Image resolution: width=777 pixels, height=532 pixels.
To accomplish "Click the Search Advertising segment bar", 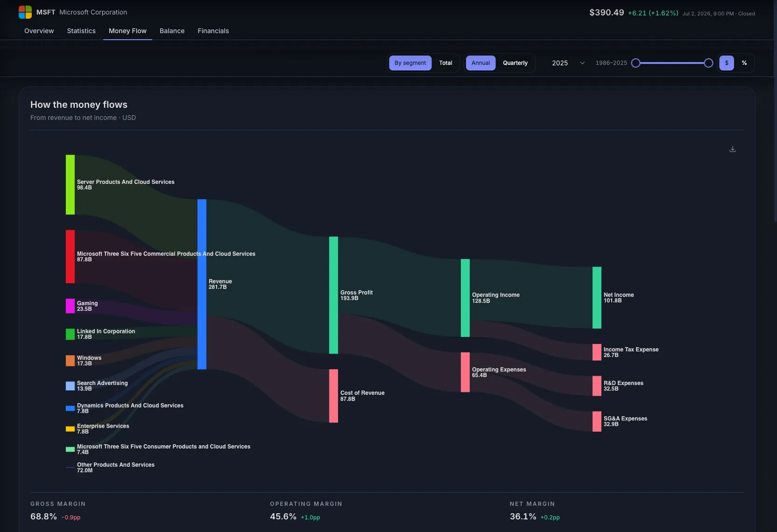I will (x=70, y=386).
